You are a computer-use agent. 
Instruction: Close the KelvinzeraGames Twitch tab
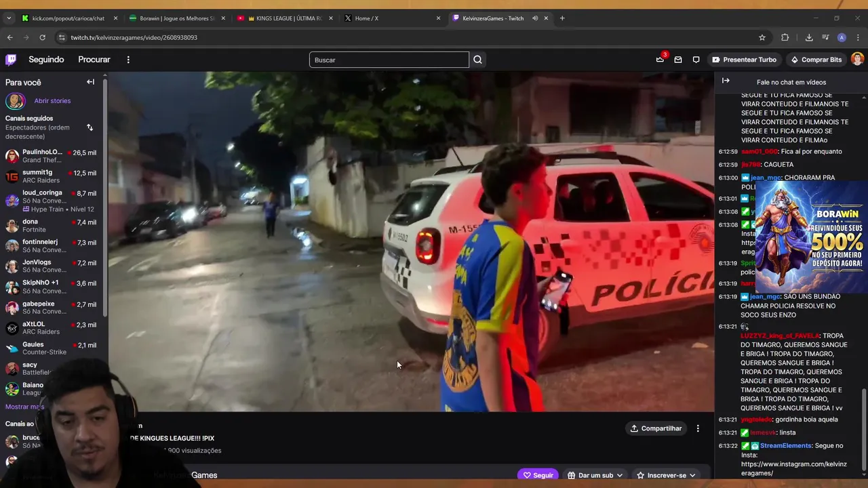click(546, 18)
